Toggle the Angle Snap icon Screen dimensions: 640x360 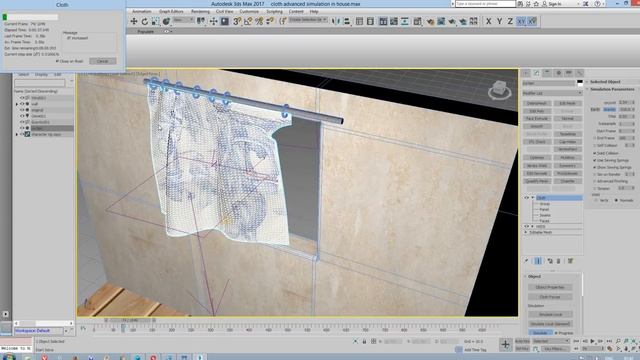pos(248,21)
